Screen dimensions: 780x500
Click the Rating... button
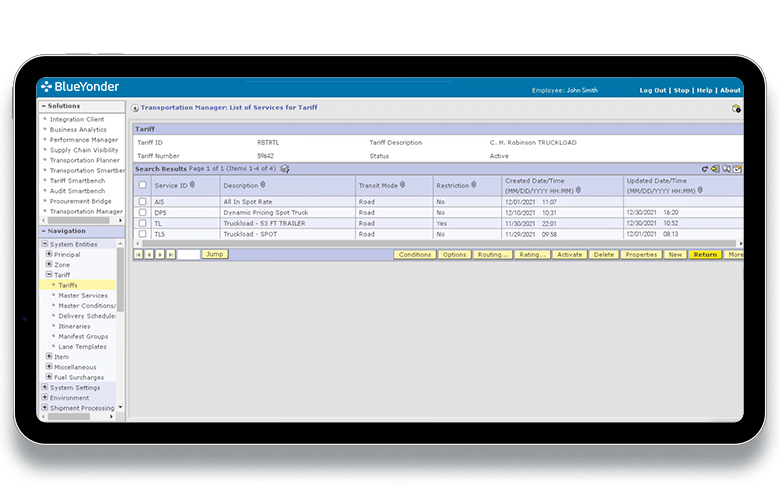coord(531,255)
